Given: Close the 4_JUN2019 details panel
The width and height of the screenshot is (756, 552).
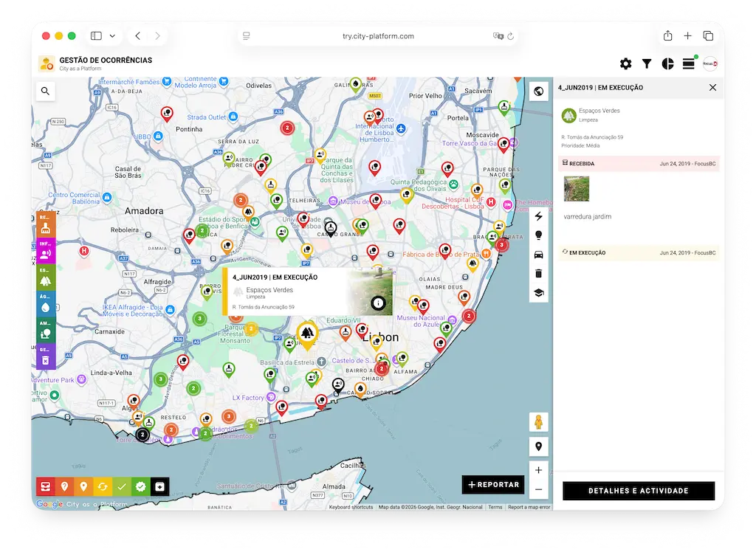Looking at the screenshot, I should click(x=712, y=88).
